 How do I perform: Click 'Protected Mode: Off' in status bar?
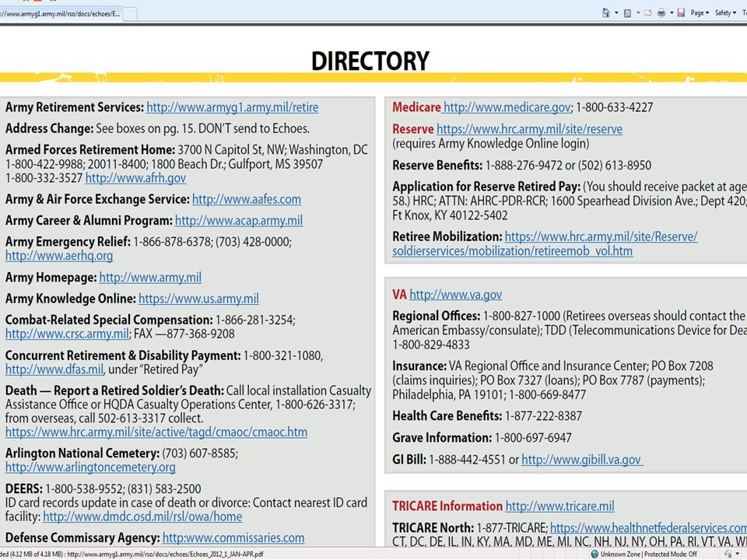(x=671, y=555)
